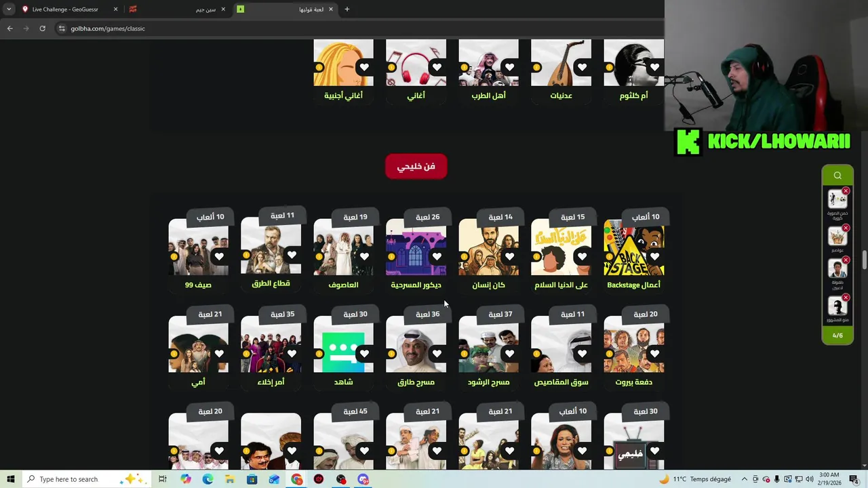The height and width of the screenshot is (488, 868).
Task: Click heart on شاهد card
Action: click(x=364, y=354)
